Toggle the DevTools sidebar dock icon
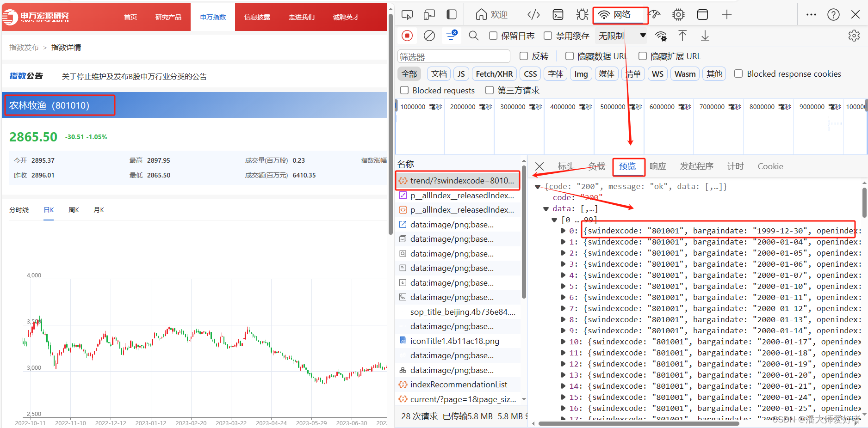 click(x=452, y=15)
